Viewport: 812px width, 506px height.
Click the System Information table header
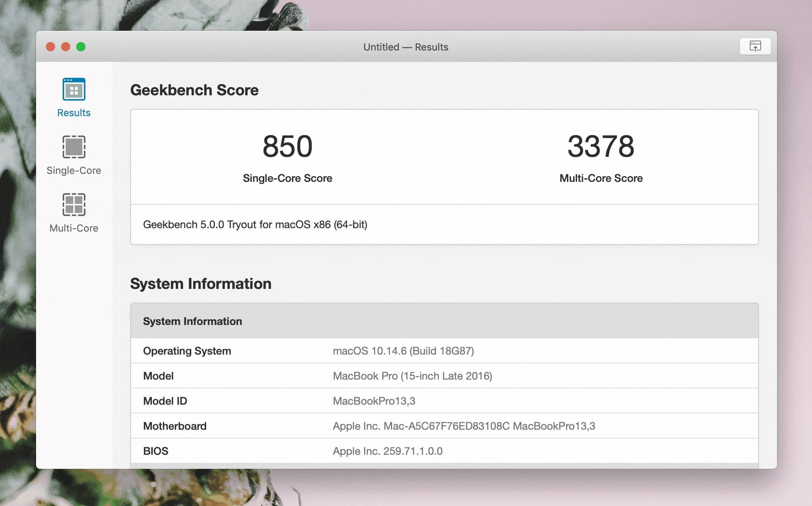pos(192,321)
